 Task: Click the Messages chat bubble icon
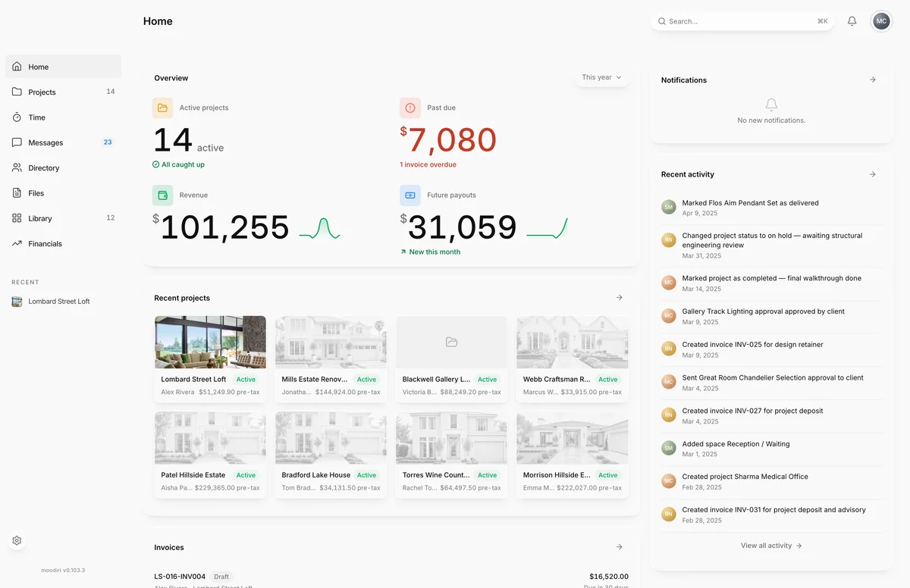[17, 142]
